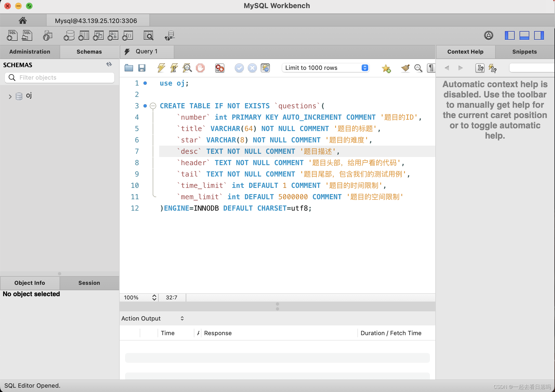Toggle automatic context help

click(x=493, y=68)
